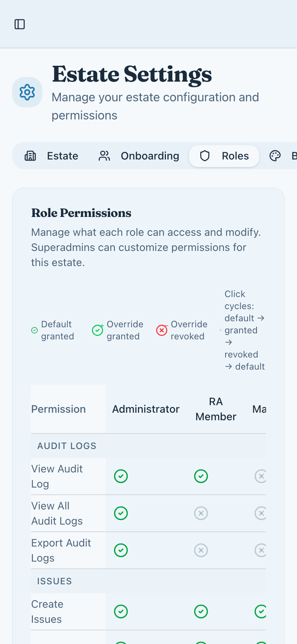Viewport: 297px width, 644px height.
Task: Click the palette icon in the tab bar
Action: tap(275, 155)
